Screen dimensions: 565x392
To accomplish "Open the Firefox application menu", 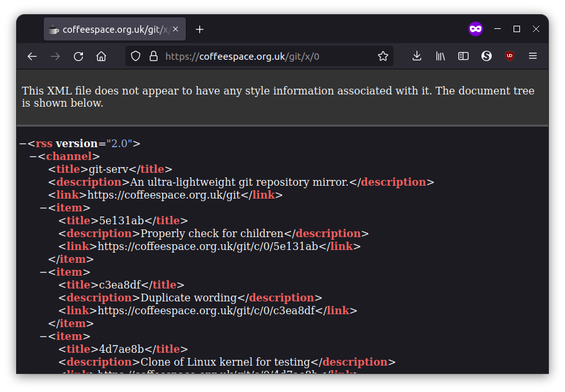I will pos(533,56).
